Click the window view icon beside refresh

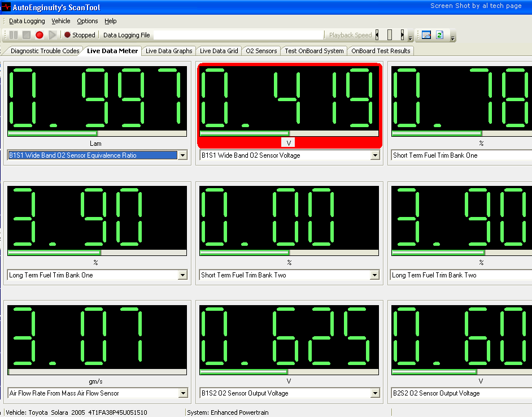(426, 35)
